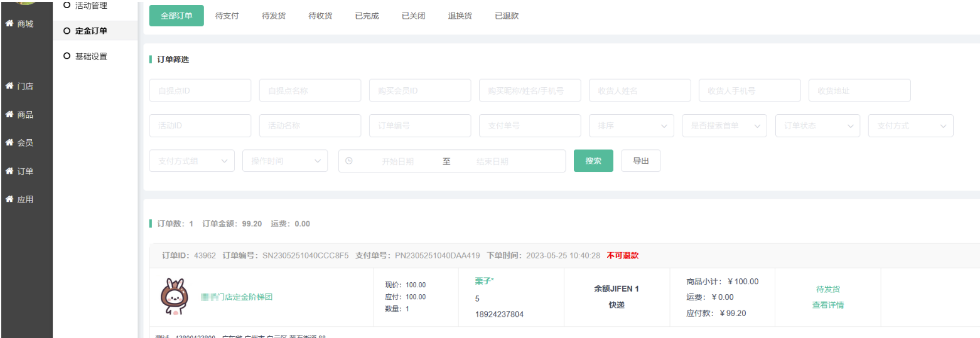Click the home icon beside 商品

tap(9, 115)
